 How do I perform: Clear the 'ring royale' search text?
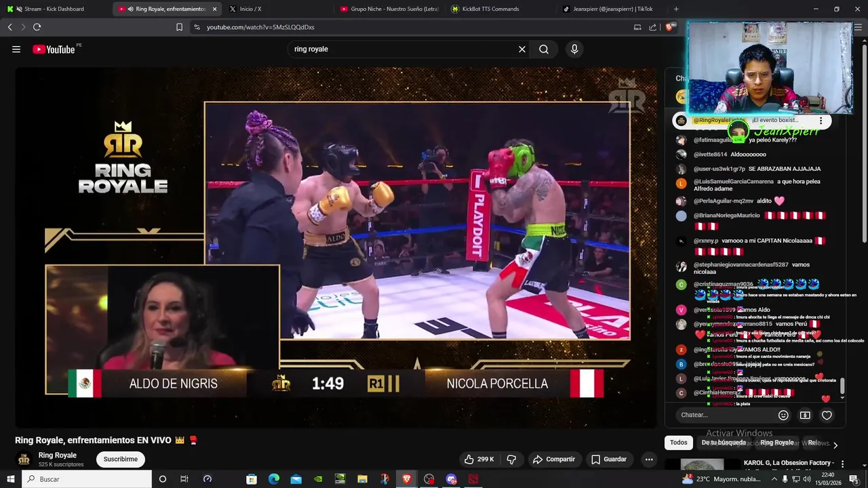tap(522, 49)
